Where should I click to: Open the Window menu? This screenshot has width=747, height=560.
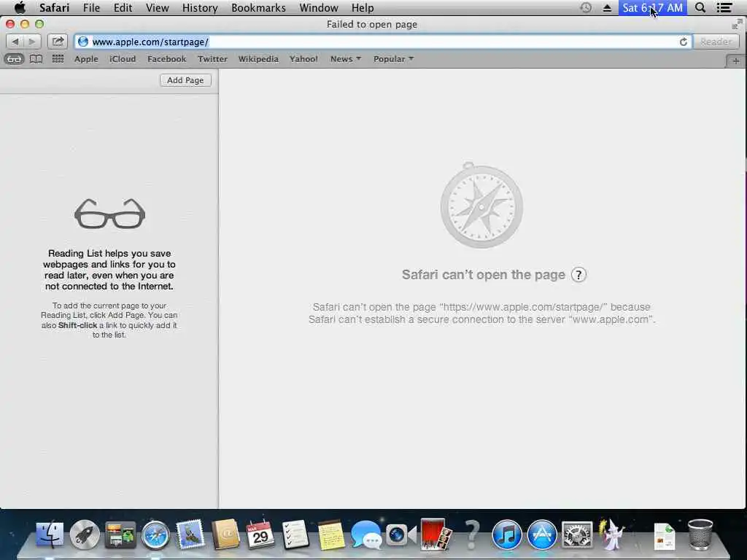click(x=319, y=7)
